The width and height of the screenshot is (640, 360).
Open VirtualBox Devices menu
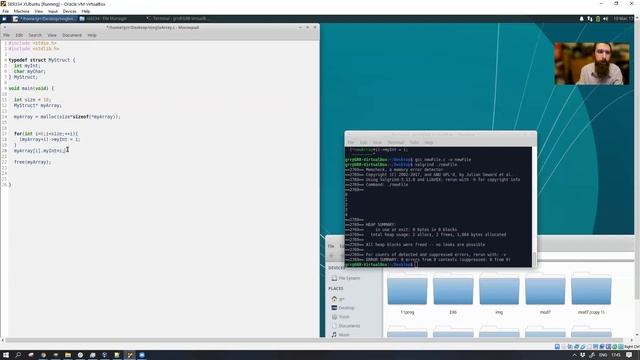69,11
